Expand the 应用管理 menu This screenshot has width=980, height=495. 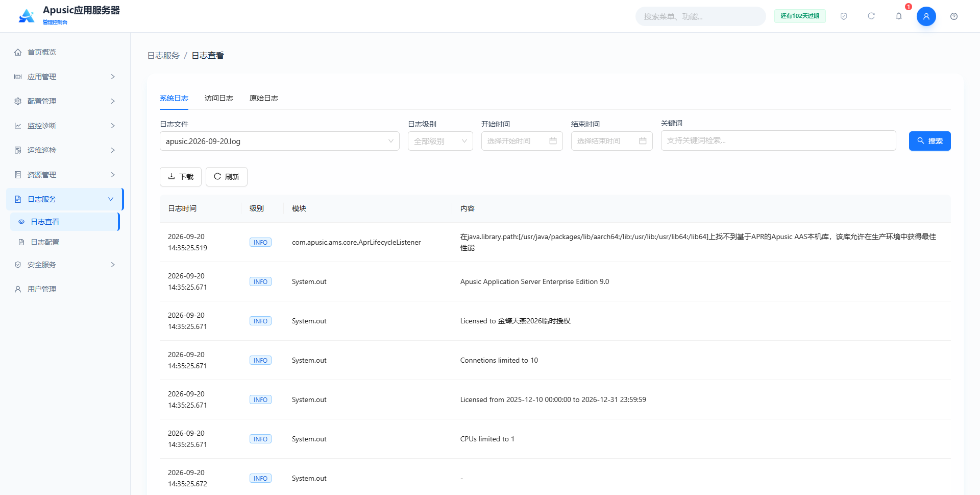click(65, 77)
